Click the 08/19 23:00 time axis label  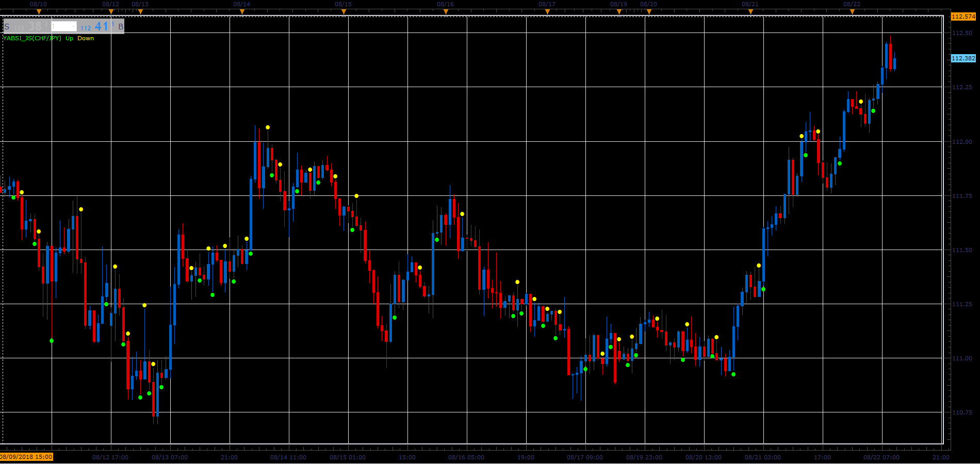coord(644,457)
